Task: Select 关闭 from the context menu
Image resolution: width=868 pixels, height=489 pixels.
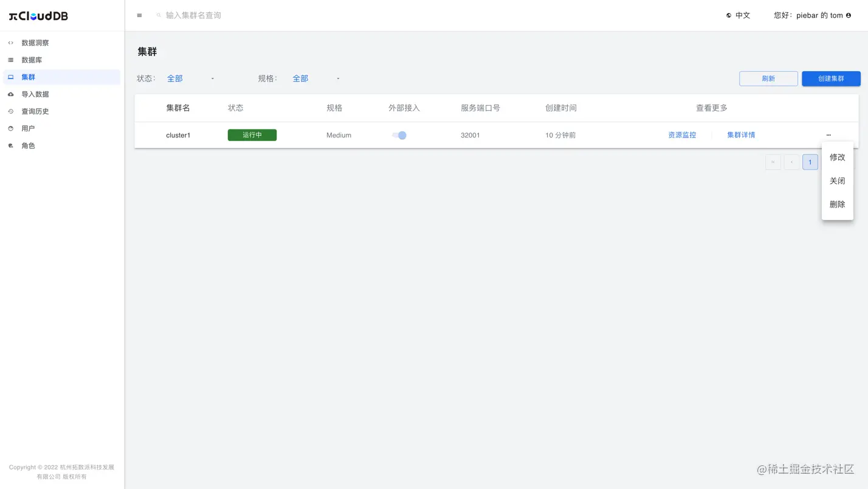Action: point(838,181)
